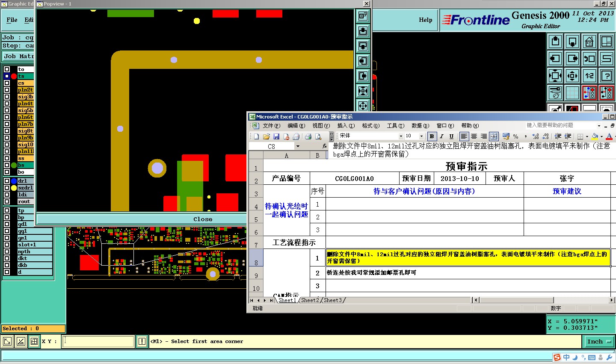Toggle the 'slot+1' layer checkbox
This screenshot has height=364, width=616.
(7, 245)
